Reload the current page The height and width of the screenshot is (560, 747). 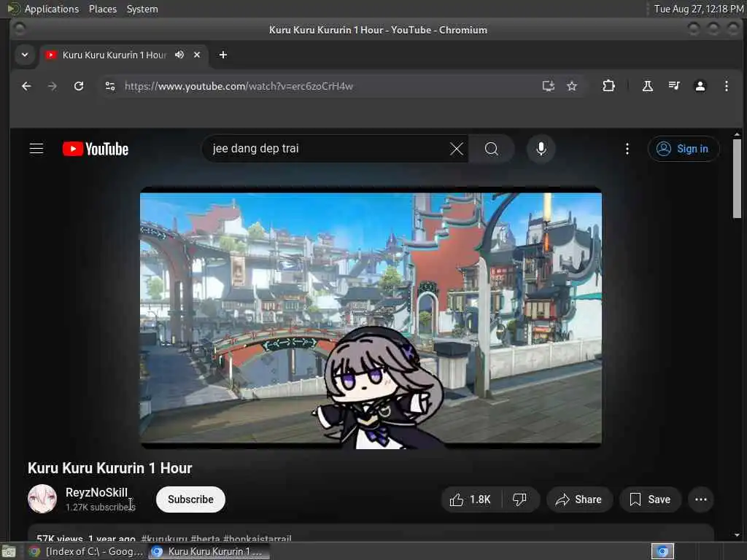79,86
